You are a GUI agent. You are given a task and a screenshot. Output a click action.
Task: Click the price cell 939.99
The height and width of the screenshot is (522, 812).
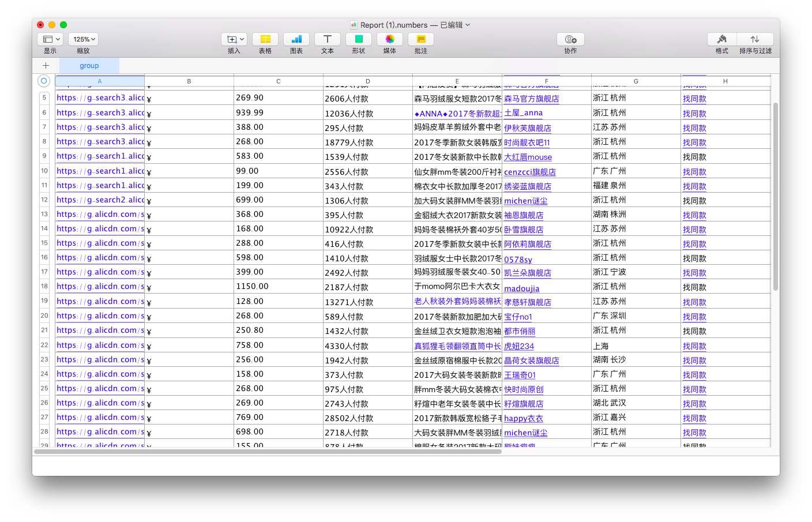tap(279, 112)
